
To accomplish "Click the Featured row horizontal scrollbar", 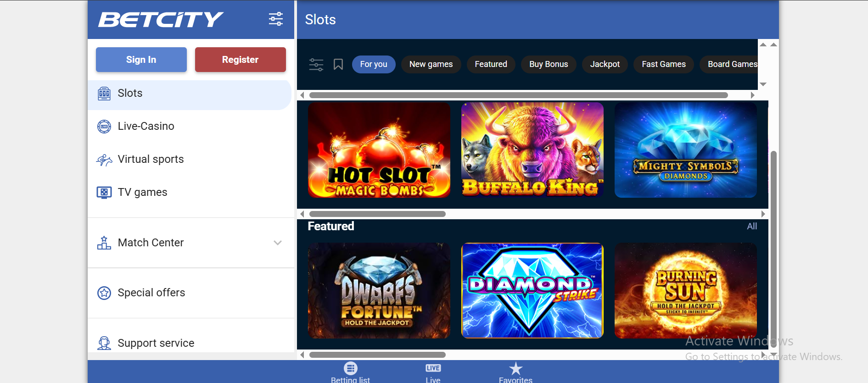I will (x=377, y=355).
